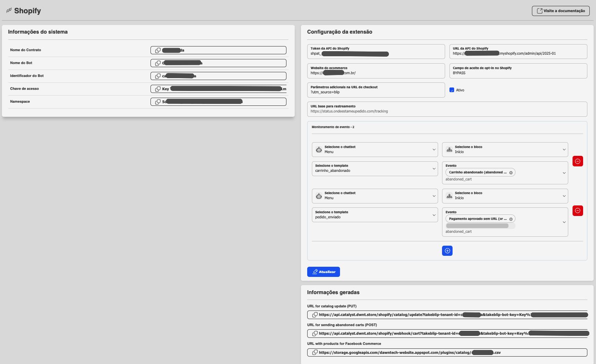Viewport: 596px width, 364px height.
Task: Click the block icon in second bloco selector
Action: 449,196
